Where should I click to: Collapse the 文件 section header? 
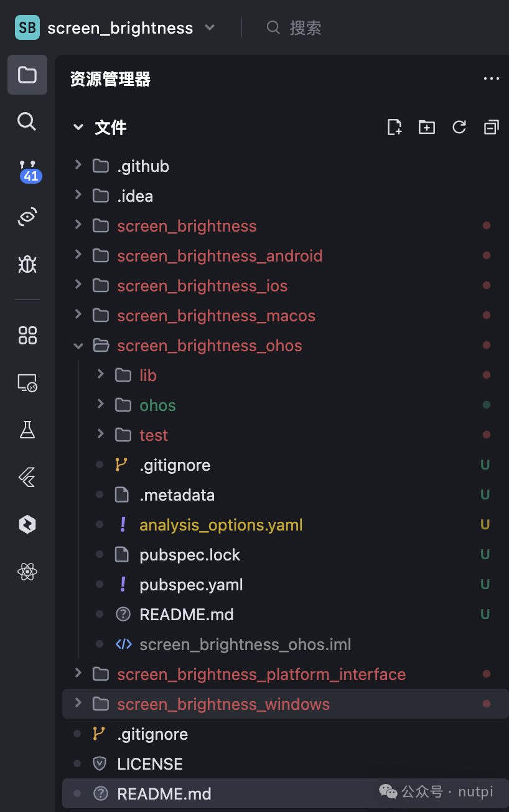(x=78, y=128)
